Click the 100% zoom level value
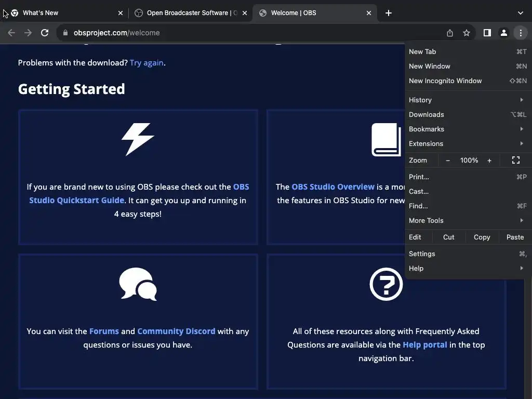This screenshot has width=532, height=399. pyautogui.click(x=469, y=161)
